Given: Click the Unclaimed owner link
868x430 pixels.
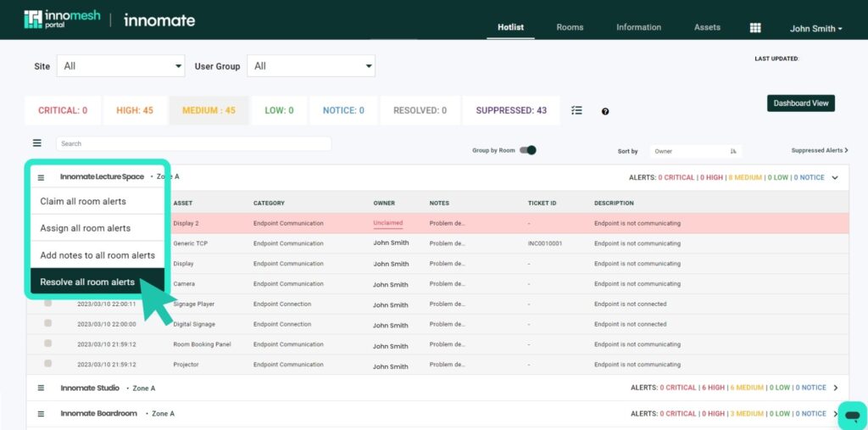Looking at the screenshot, I should [x=388, y=223].
